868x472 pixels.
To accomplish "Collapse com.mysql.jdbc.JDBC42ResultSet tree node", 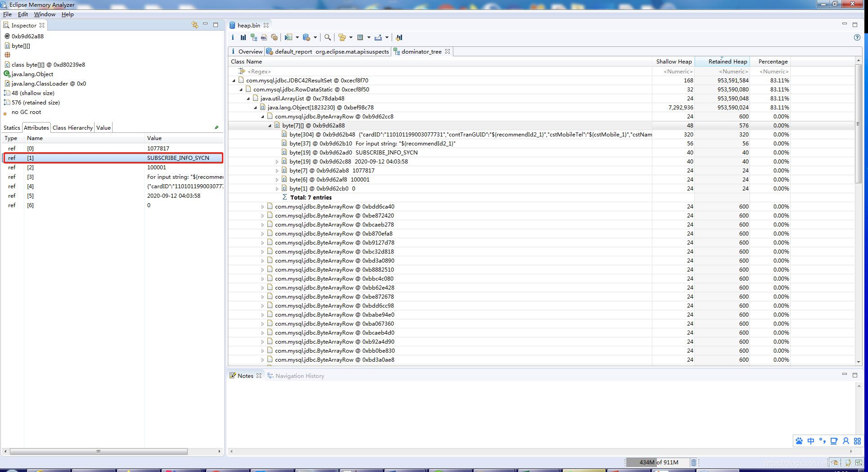I will [x=234, y=81].
